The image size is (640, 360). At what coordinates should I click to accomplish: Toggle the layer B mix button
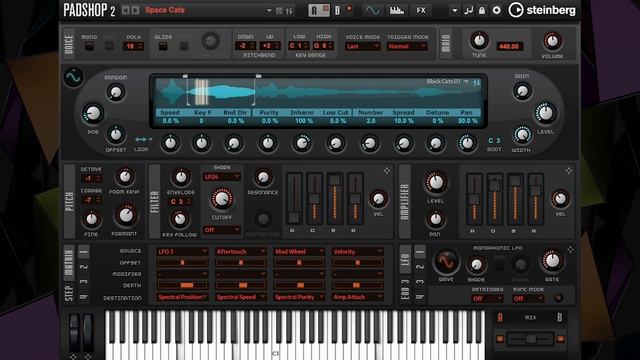[x=561, y=339]
